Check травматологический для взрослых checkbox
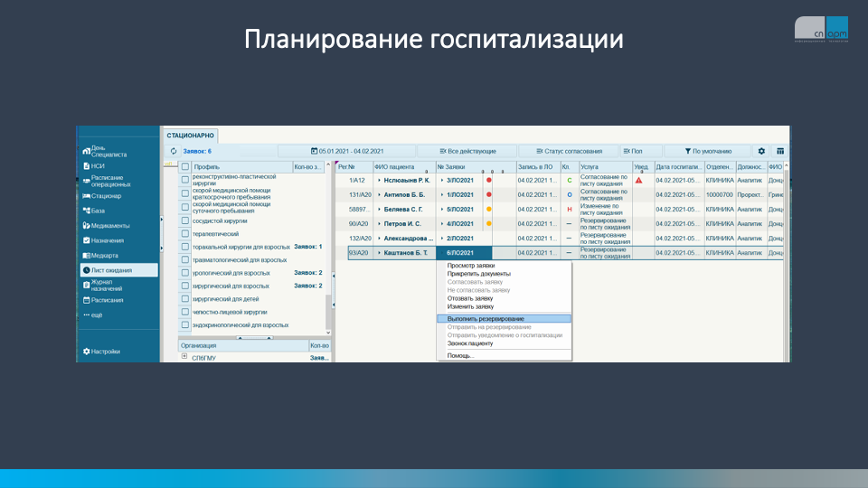This screenshot has height=488, width=868. click(184, 259)
